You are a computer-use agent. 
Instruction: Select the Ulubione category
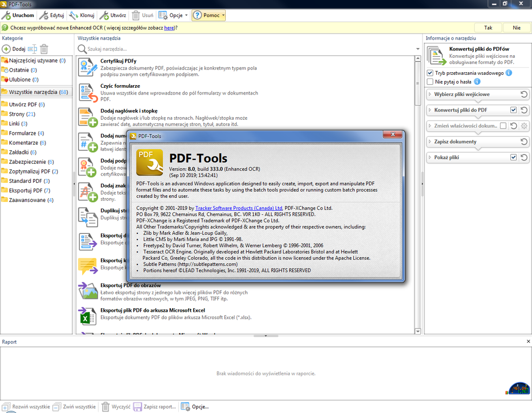pos(36,80)
